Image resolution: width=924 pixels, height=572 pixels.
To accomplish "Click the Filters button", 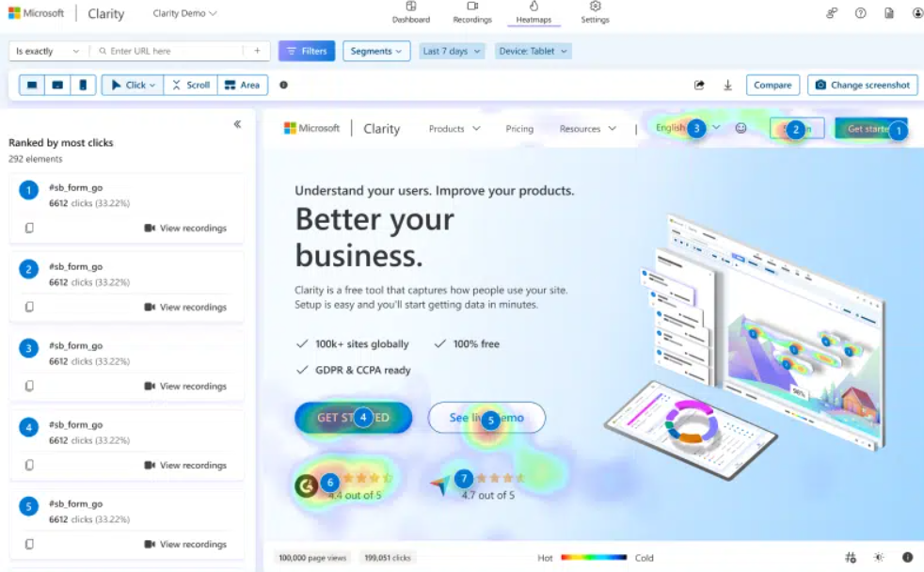I will click(307, 51).
